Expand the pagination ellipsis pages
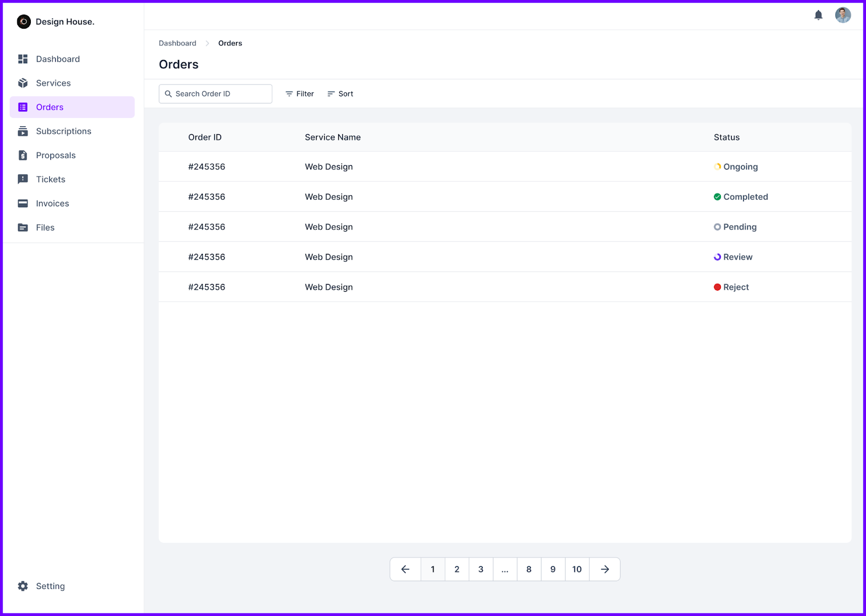The height and width of the screenshot is (616, 866). (x=505, y=569)
